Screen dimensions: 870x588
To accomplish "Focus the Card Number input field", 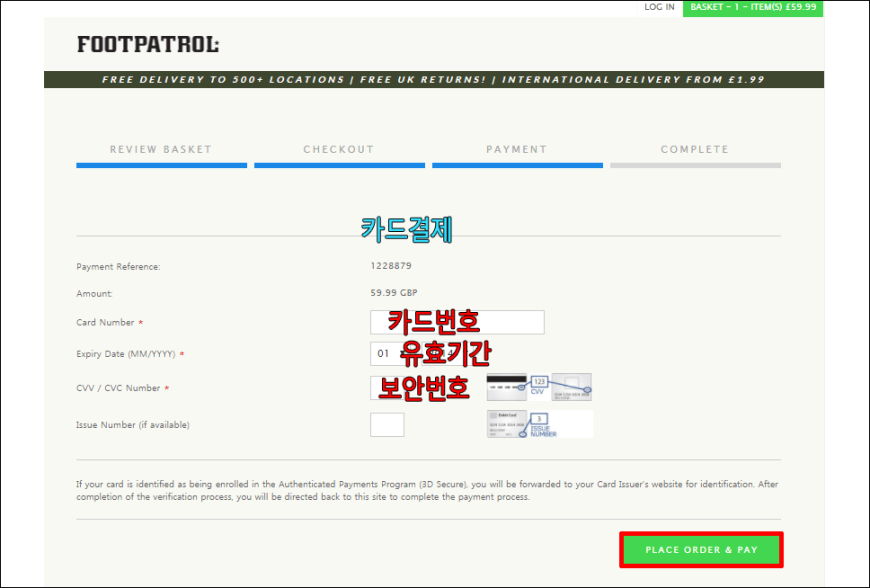I will click(x=457, y=322).
